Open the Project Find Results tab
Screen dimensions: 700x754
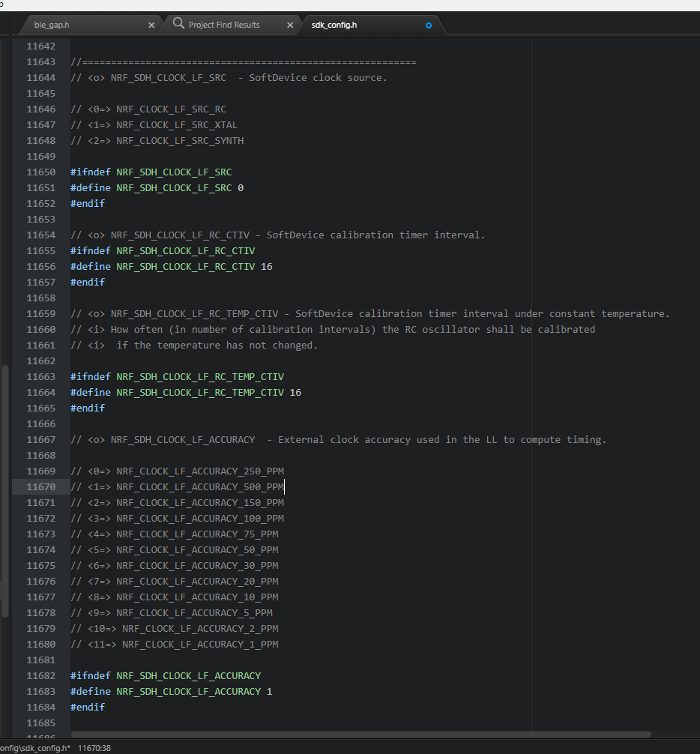(x=223, y=25)
